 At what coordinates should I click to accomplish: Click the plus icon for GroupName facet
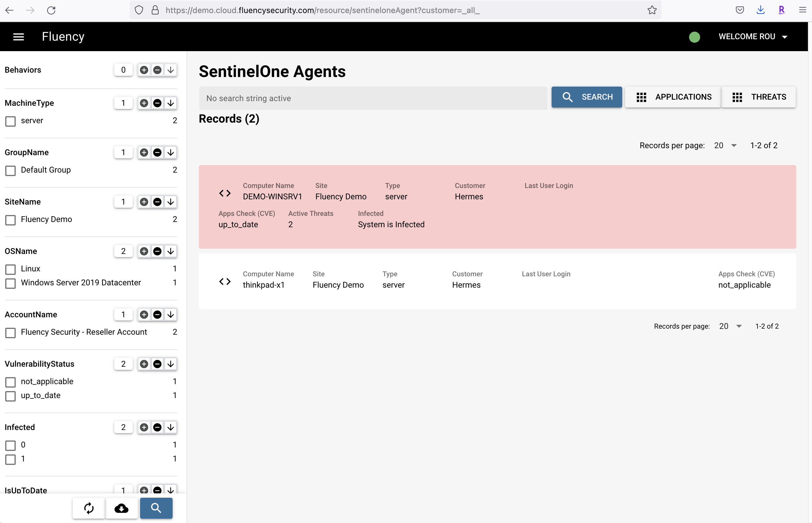(144, 153)
